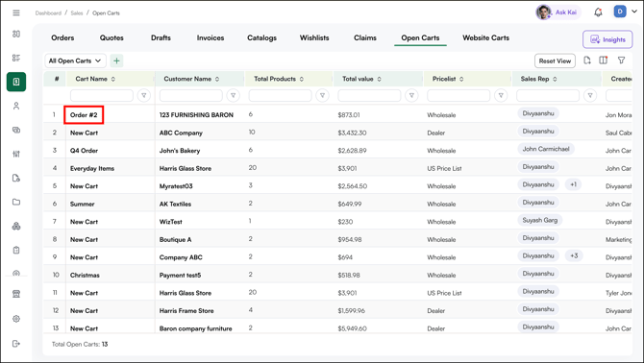Open the customers icon in the sidebar
Screen dimensions: 644x363
pyautogui.click(x=16, y=106)
